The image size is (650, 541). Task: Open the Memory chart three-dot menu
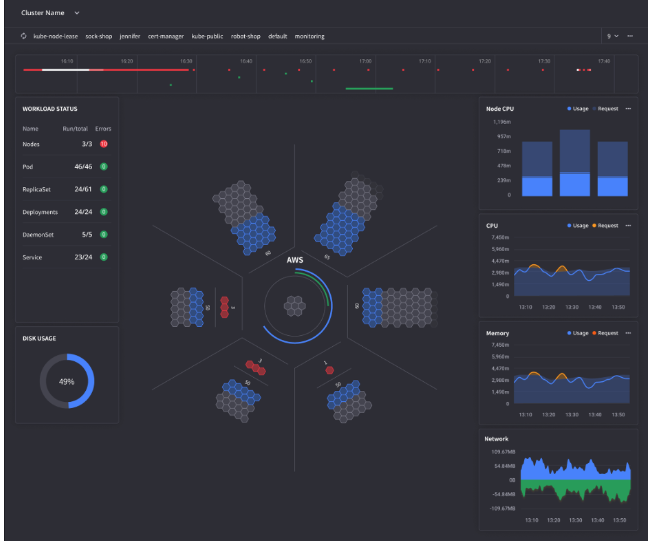click(628, 333)
